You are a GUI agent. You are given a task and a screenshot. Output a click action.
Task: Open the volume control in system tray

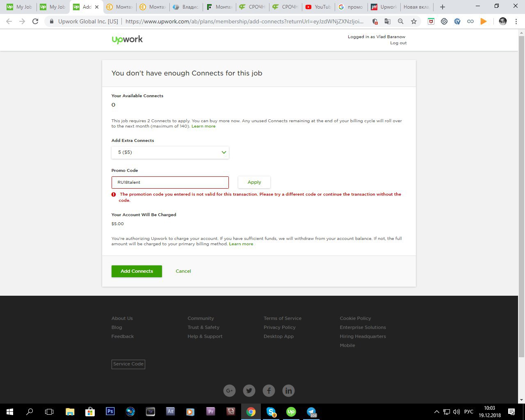point(457,412)
